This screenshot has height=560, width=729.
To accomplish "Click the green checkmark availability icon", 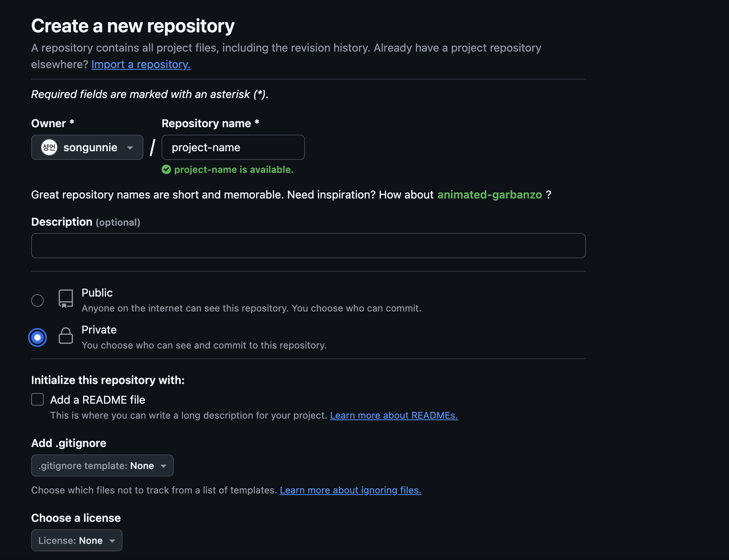I will tap(166, 169).
